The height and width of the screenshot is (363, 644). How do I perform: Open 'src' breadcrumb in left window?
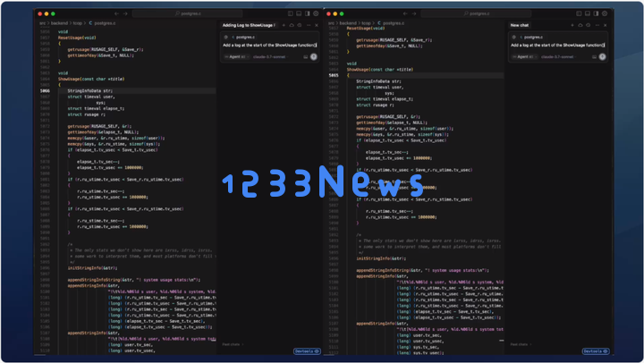[42, 23]
